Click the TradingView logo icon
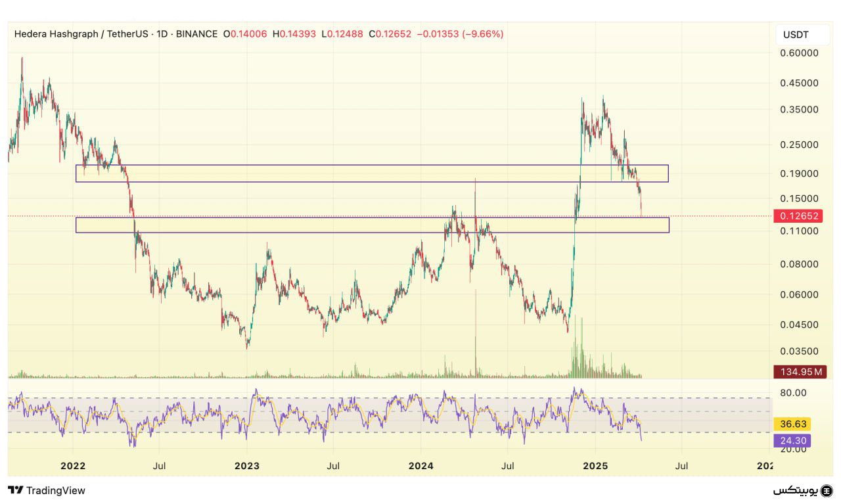The height and width of the screenshot is (504, 841). point(16,490)
